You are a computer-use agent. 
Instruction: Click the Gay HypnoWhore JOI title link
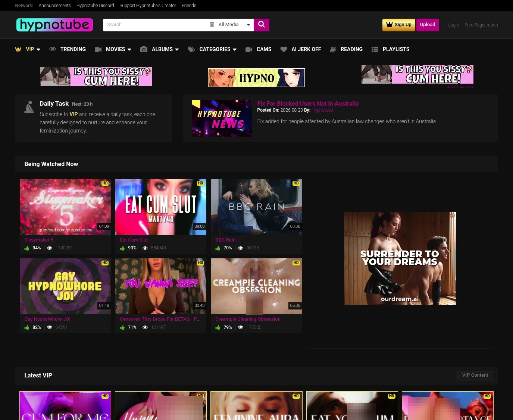(47, 319)
